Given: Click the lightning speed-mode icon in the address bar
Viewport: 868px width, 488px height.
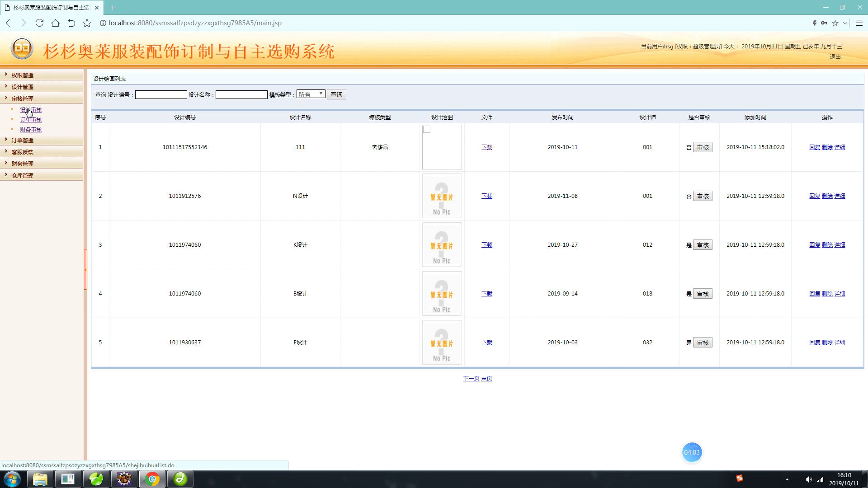Looking at the screenshot, I should 815,23.
